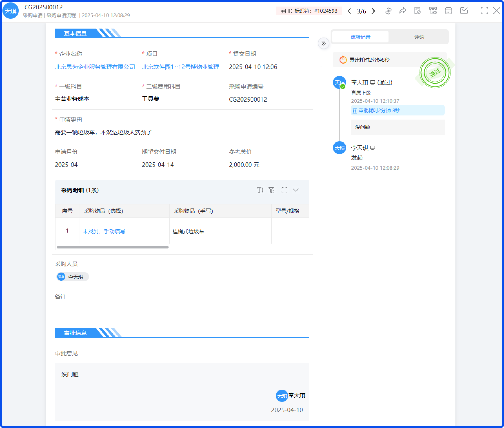
Task: Click the 李天琪 avatar in 采购人员
Action: point(61,277)
